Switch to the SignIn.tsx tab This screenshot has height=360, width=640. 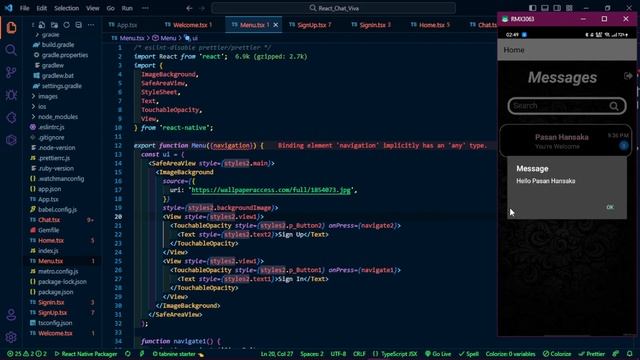[x=372, y=25]
